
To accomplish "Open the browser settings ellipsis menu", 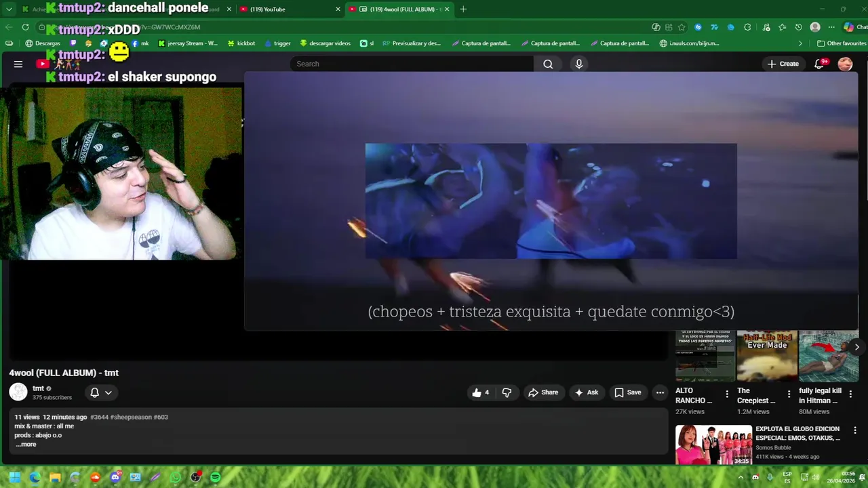I will click(x=831, y=27).
